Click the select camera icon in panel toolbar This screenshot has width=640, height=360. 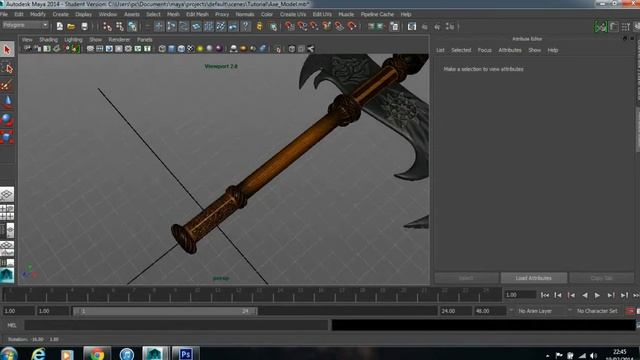pyautogui.click(x=27, y=49)
